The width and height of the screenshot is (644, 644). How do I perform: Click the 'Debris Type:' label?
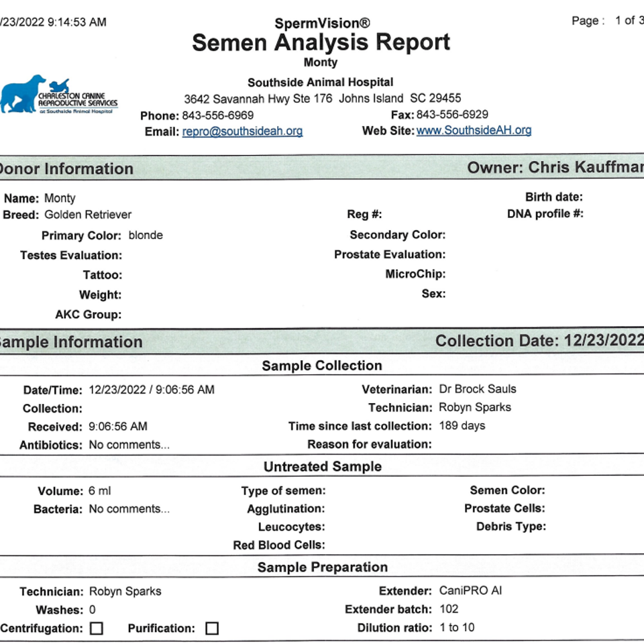coord(511,526)
